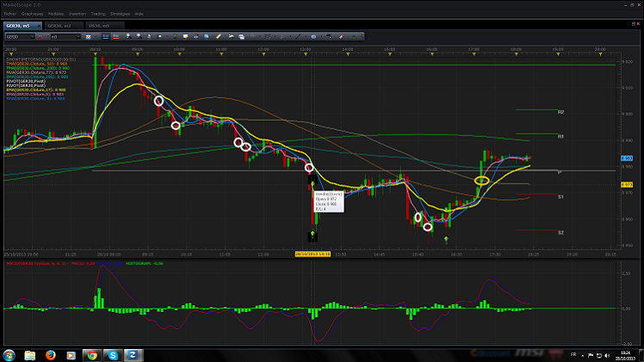This screenshot has width=644, height=362.
Task: Click the landscape picture export icon
Action: (231, 36)
